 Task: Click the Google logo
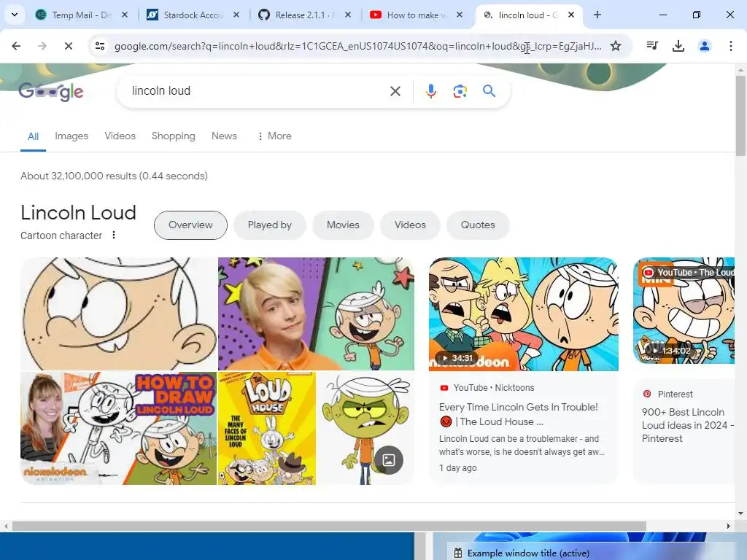[51, 91]
